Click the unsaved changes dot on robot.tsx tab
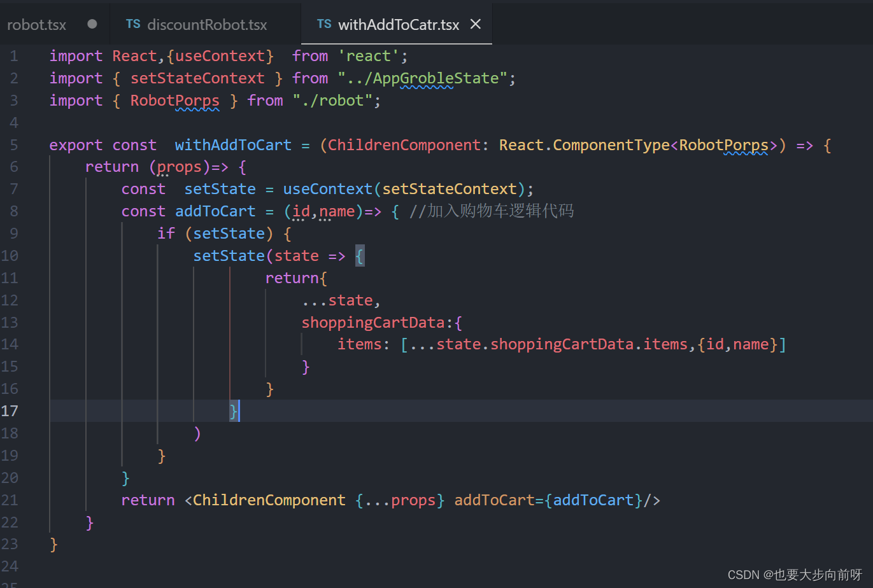Image resolution: width=873 pixels, height=588 pixels. click(92, 24)
